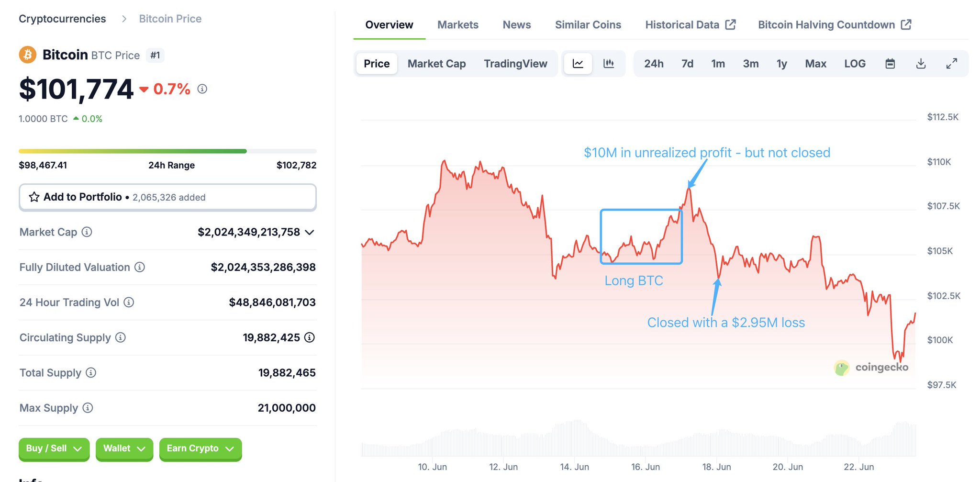Click the star icon in Add to Portfolio

pos(34,197)
